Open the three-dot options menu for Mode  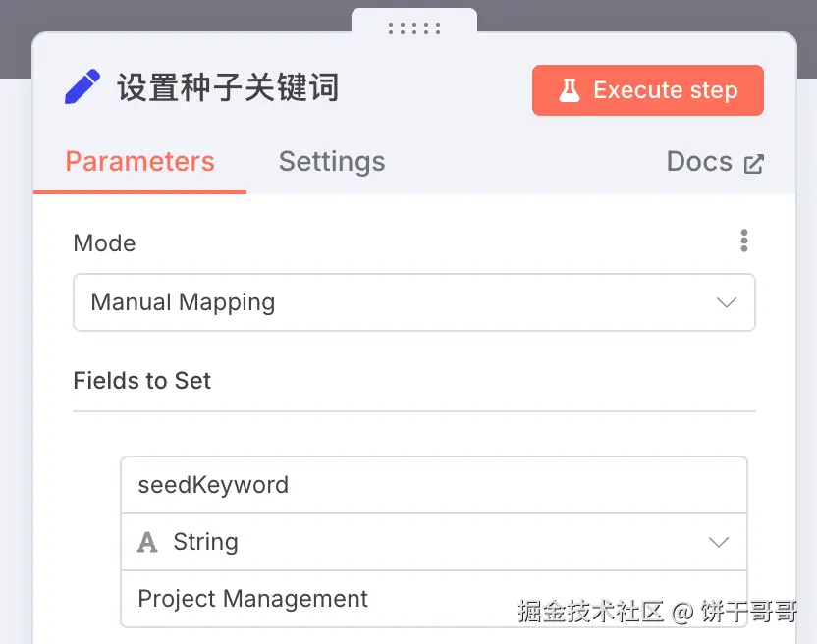point(744,241)
